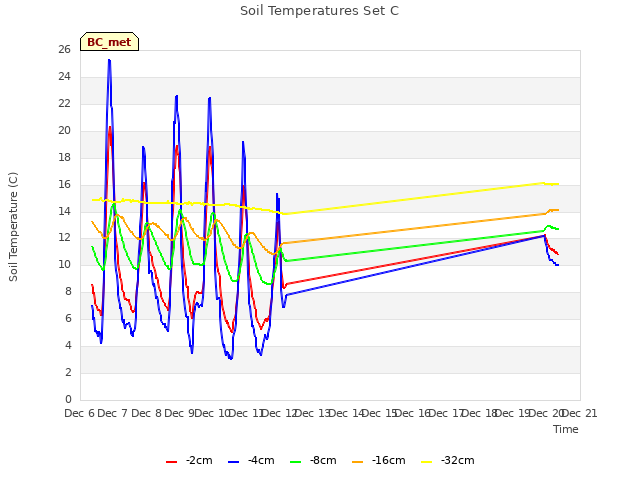Toggle the -2cm legend entry
The width and height of the screenshot is (640, 480).
coord(189,461)
